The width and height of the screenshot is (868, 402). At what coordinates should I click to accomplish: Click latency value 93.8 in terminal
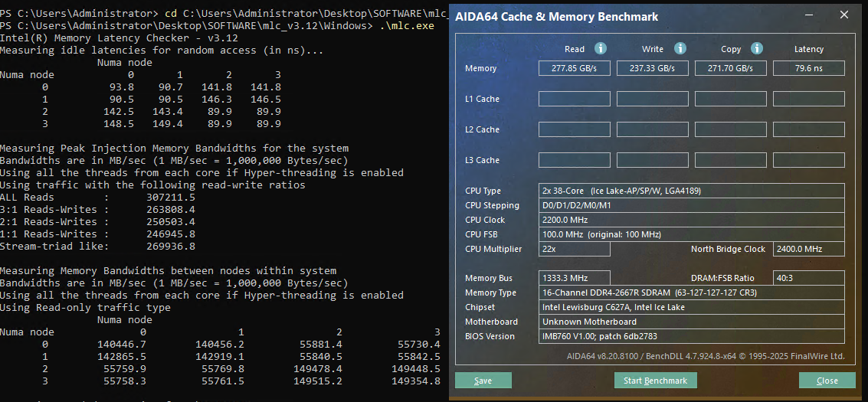click(122, 87)
